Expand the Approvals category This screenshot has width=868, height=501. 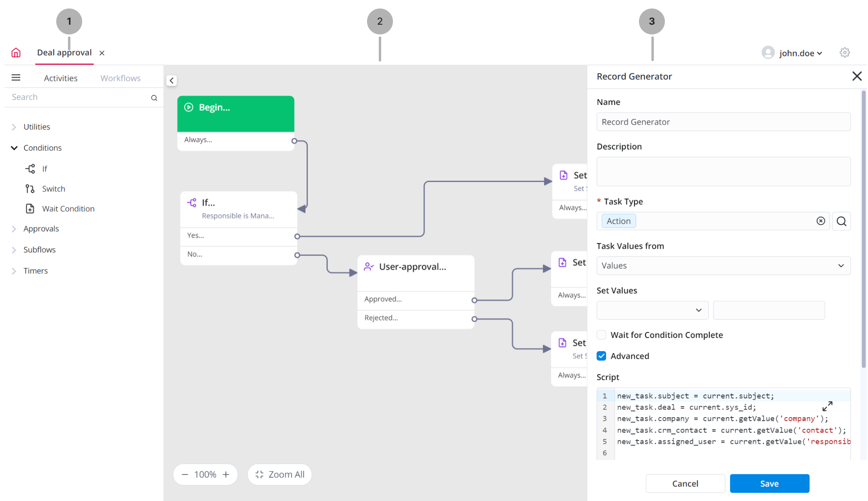pos(14,229)
